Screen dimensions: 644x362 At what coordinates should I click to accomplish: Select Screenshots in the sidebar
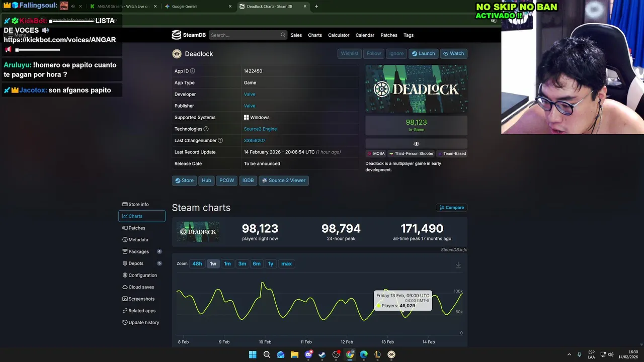(142, 299)
